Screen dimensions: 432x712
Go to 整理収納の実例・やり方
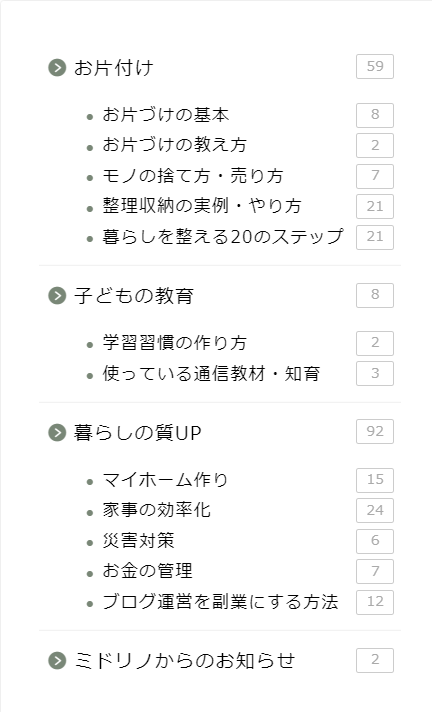coord(202,206)
